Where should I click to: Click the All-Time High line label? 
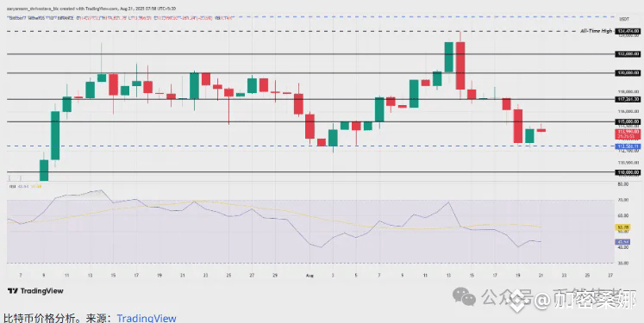coord(596,31)
